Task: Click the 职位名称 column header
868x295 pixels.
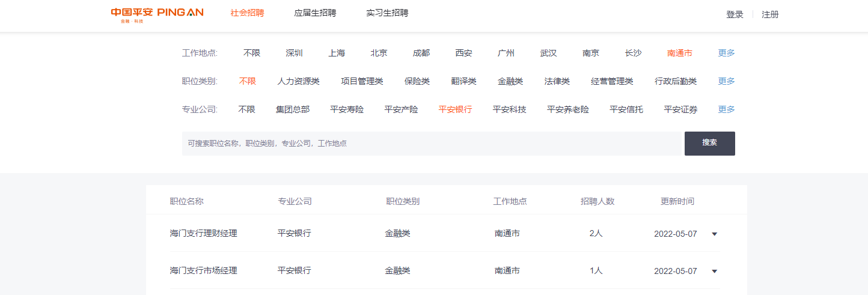Action: tap(187, 201)
